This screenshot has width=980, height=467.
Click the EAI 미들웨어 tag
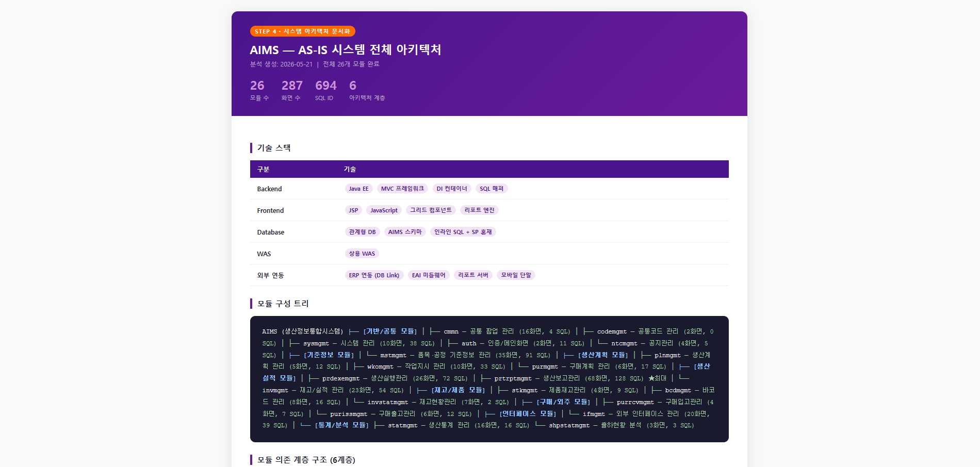[429, 275]
